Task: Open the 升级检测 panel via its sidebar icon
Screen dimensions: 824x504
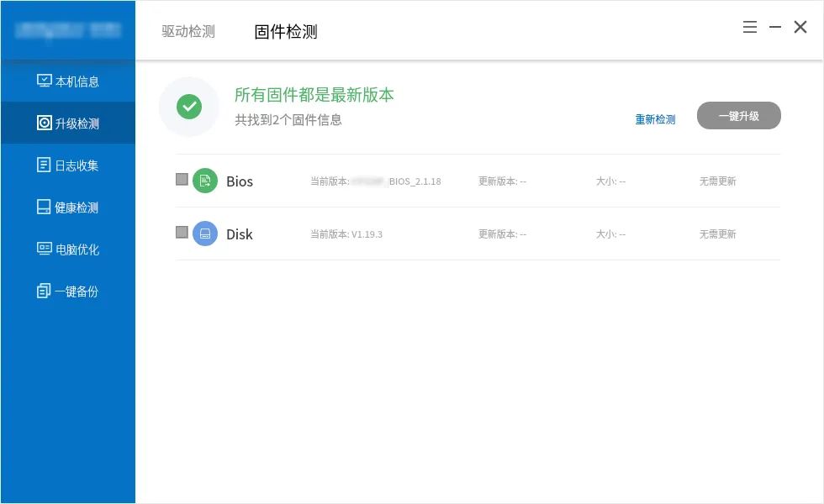Action: [x=45, y=123]
